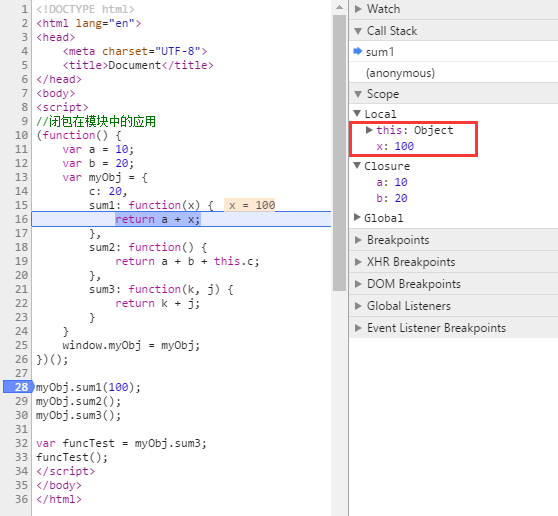This screenshot has height=516, width=558.
Task: Click the 'return k + j;' line
Action: tap(157, 303)
